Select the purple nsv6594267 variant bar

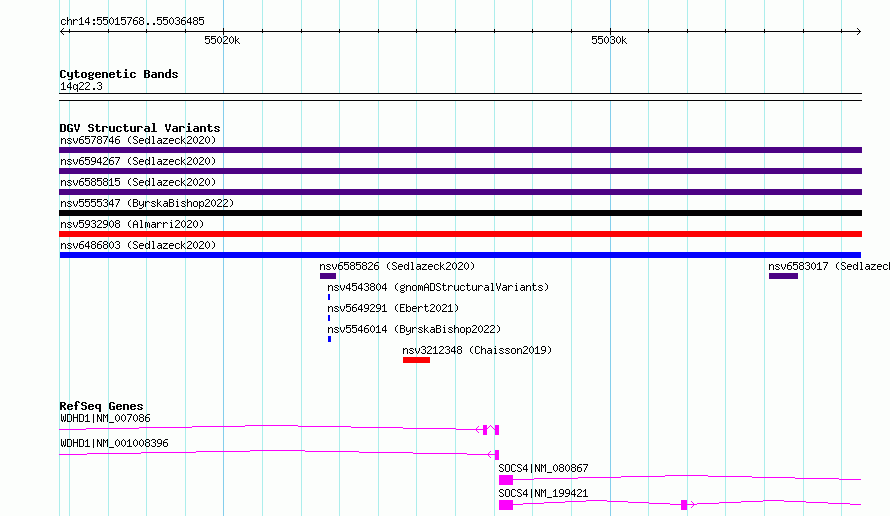click(460, 171)
